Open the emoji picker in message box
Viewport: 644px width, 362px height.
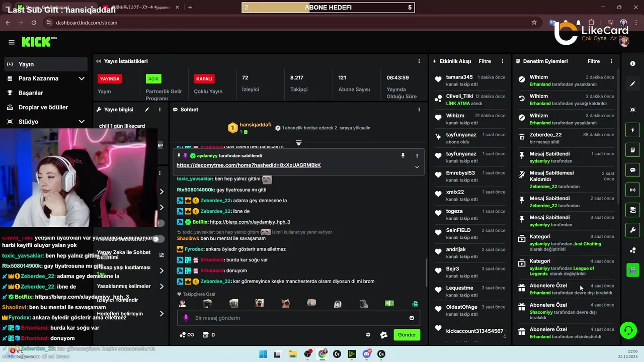click(x=412, y=318)
